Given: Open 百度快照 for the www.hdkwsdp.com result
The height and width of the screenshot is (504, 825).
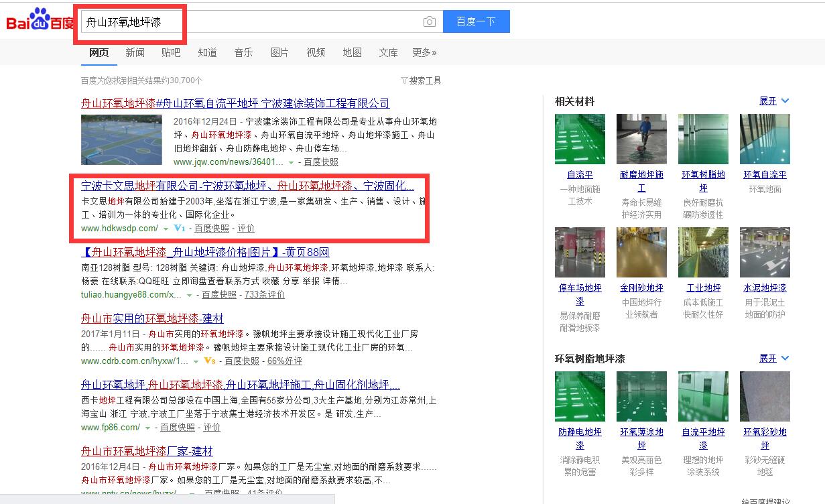Looking at the screenshot, I should (x=212, y=229).
